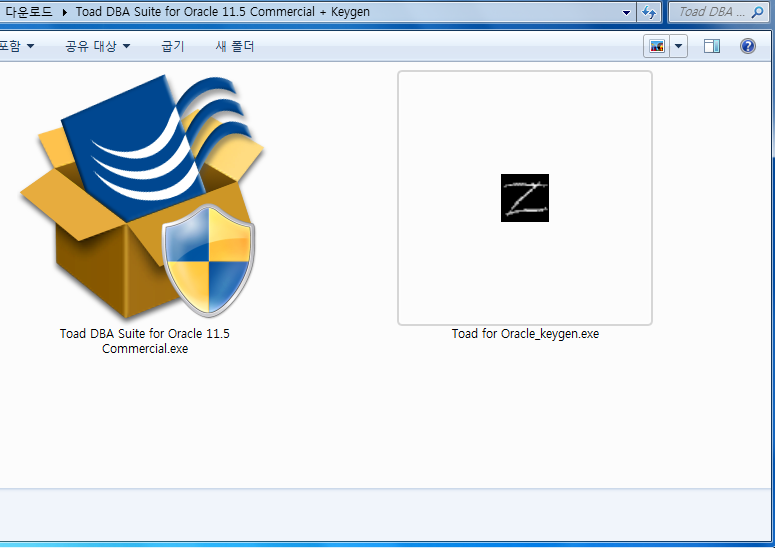This screenshot has height=548, width=775.
Task: Click the Toad DBA Suite folder breadcrumb
Action: pyautogui.click(x=222, y=12)
